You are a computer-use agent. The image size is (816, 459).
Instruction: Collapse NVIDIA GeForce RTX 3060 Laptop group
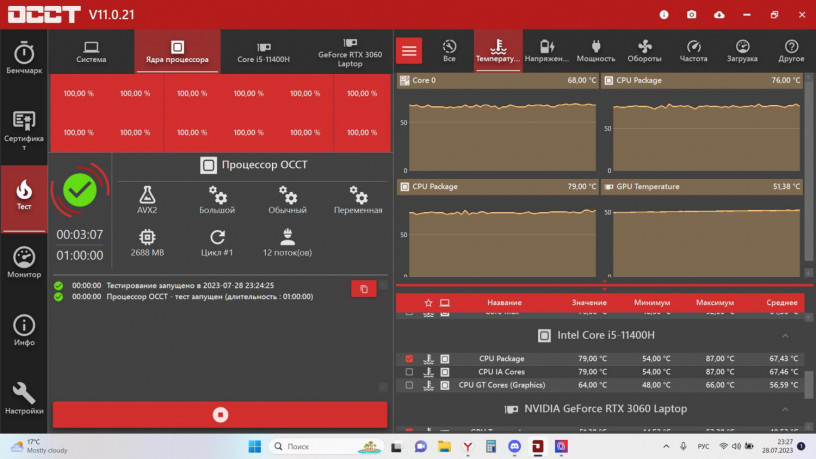[x=785, y=410]
